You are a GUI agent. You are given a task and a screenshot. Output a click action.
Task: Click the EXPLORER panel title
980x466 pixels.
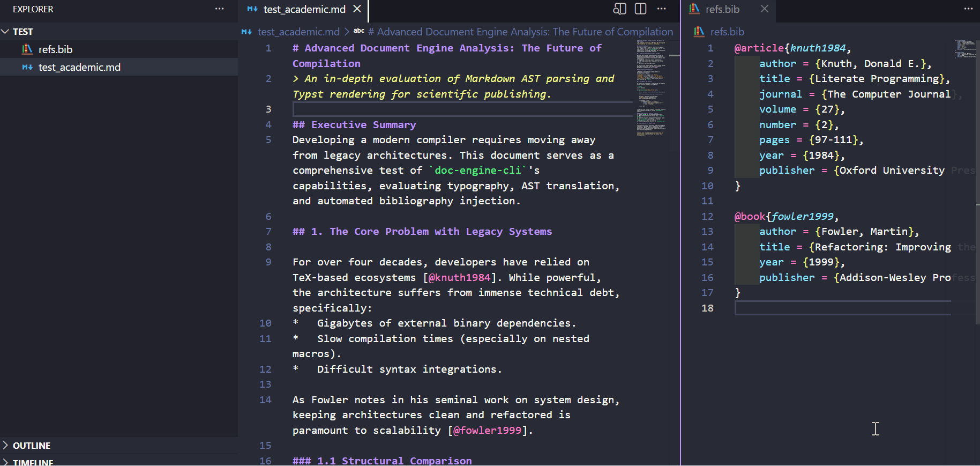(x=33, y=9)
